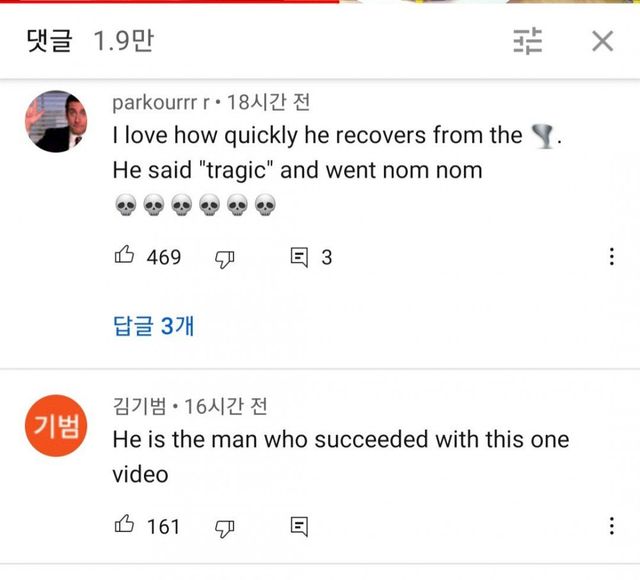The width and height of the screenshot is (640, 580).
Task: Click the 댓글 comments header title
Action: pyautogui.click(x=49, y=41)
